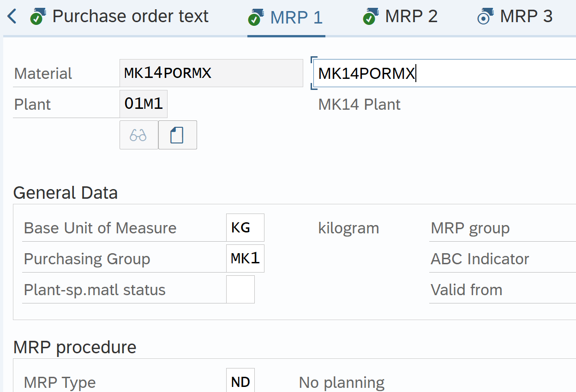Click the Purchase order text tab status icon

point(38,17)
